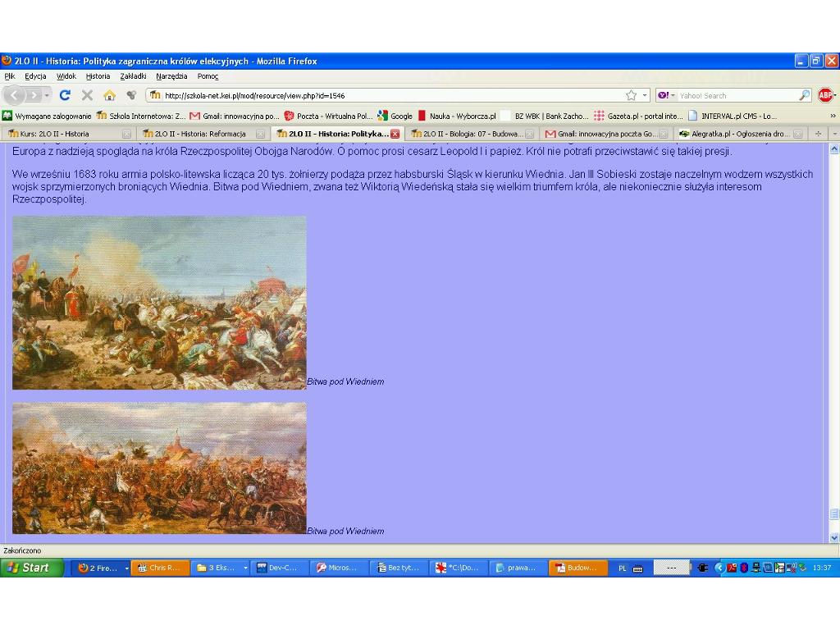Click the magnifier search icon in Yahoo box
The image size is (840, 630).
804,95
